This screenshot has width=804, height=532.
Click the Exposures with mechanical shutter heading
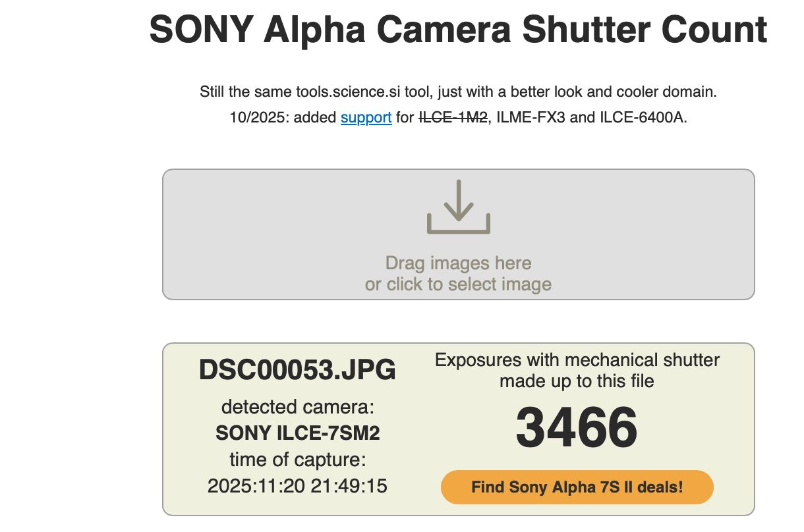(x=577, y=370)
